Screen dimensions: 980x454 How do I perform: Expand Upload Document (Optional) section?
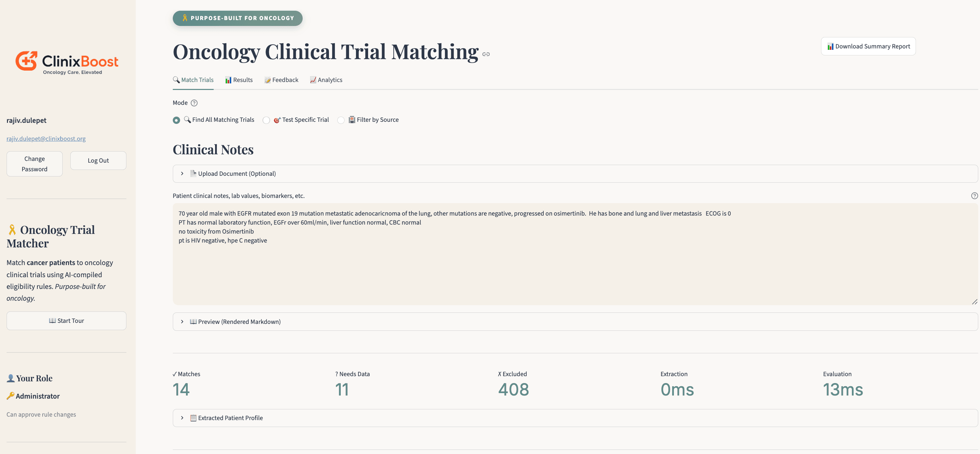click(575, 174)
